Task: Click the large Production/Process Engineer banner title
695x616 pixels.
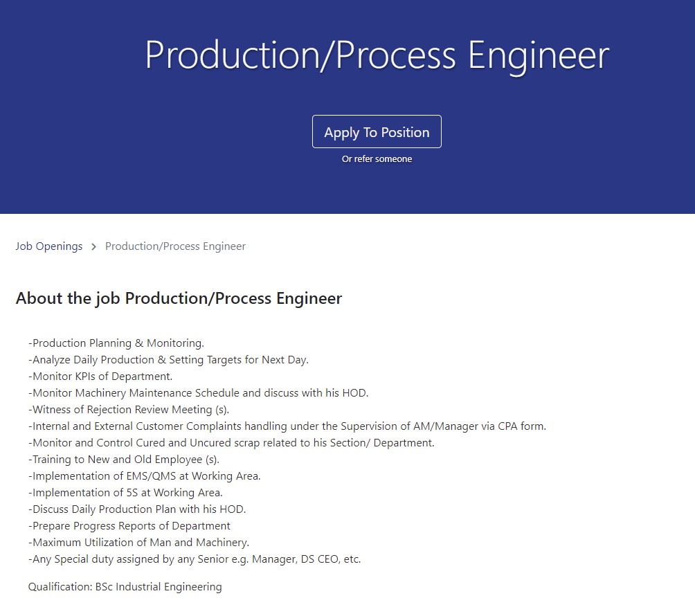Action: pyautogui.click(x=377, y=55)
